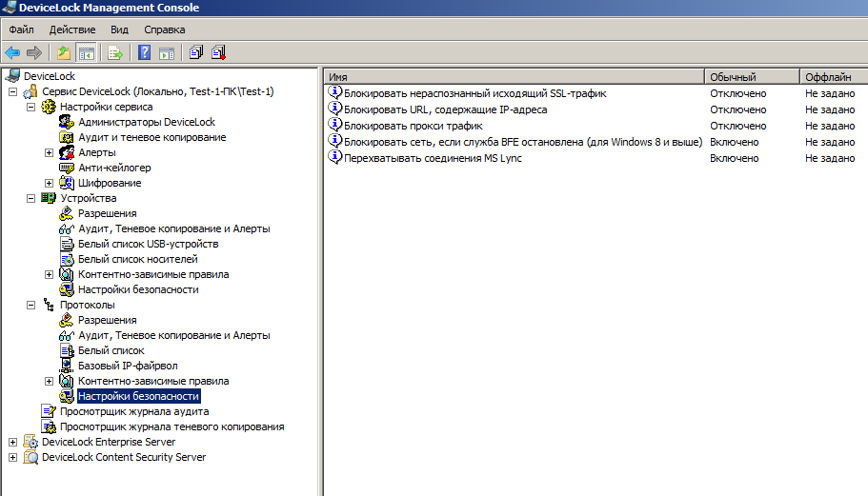Sort by the Обычный column header
The image size is (868, 496).
tap(752, 77)
